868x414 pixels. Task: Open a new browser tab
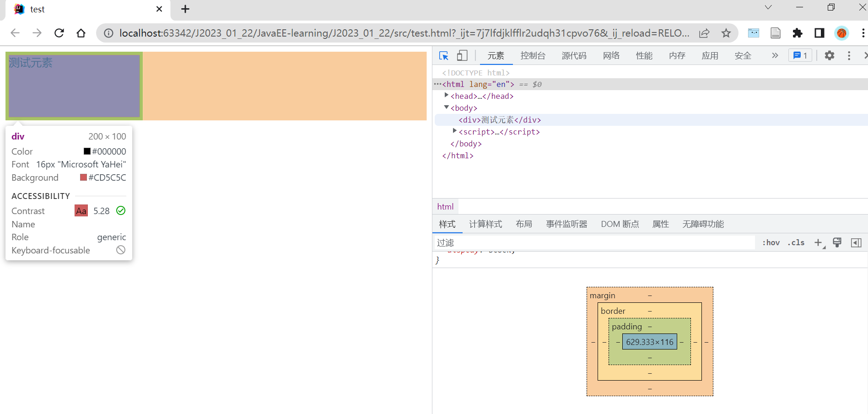pyautogui.click(x=185, y=9)
